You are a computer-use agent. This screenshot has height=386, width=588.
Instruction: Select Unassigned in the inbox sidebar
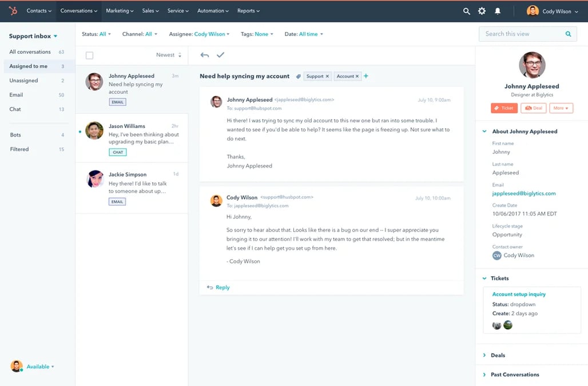pyautogui.click(x=23, y=81)
